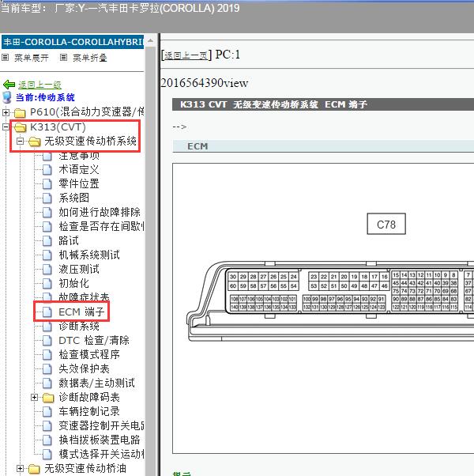Viewport: 474px width, 476px height.
Task: Click the document icon beside 检查模式程序
Action: 47,354
